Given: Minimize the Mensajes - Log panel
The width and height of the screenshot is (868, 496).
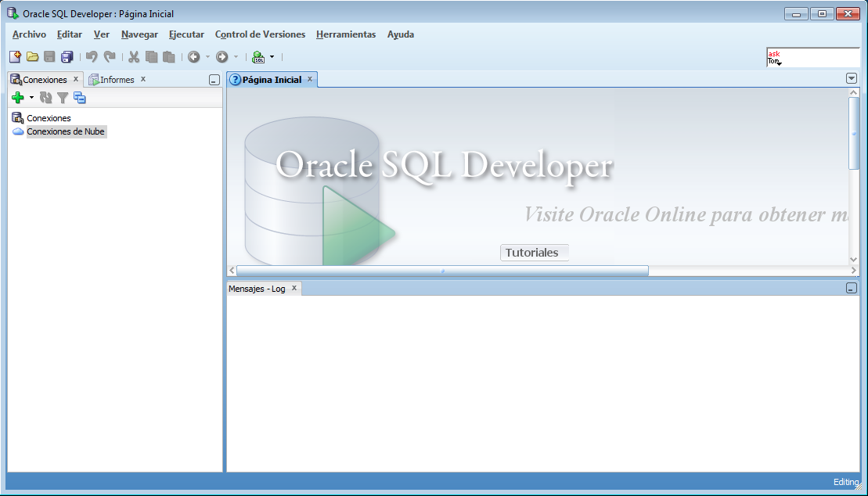Looking at the screenshot, I should (x=852, y=289).
